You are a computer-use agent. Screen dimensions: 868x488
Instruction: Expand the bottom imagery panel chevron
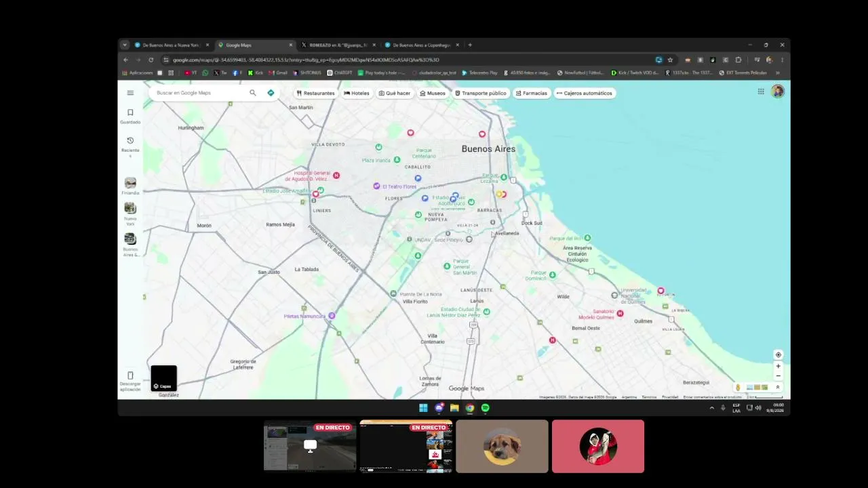[x=778, y=388]
